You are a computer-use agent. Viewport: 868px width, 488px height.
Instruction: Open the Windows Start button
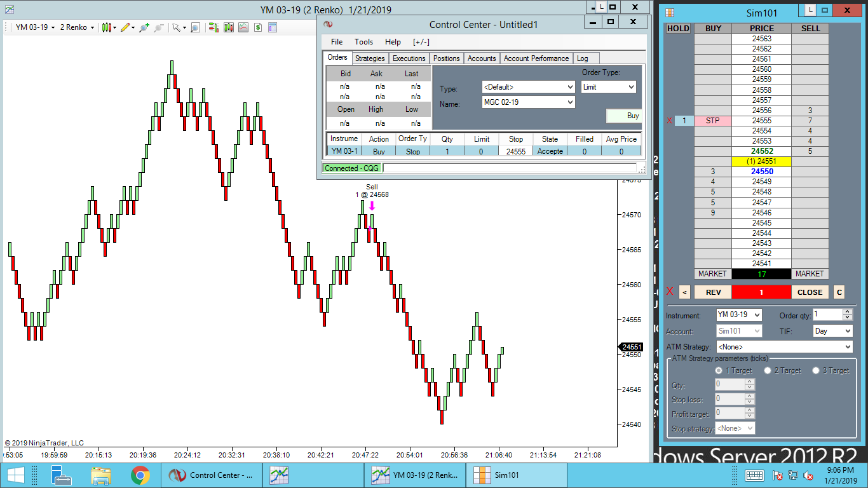tap(15, 475)
